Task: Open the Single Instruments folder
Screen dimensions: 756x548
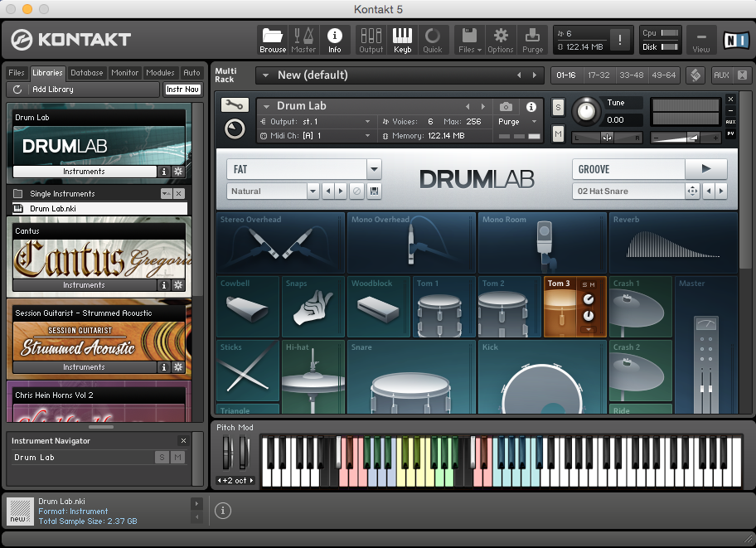Action: point(63,193)
